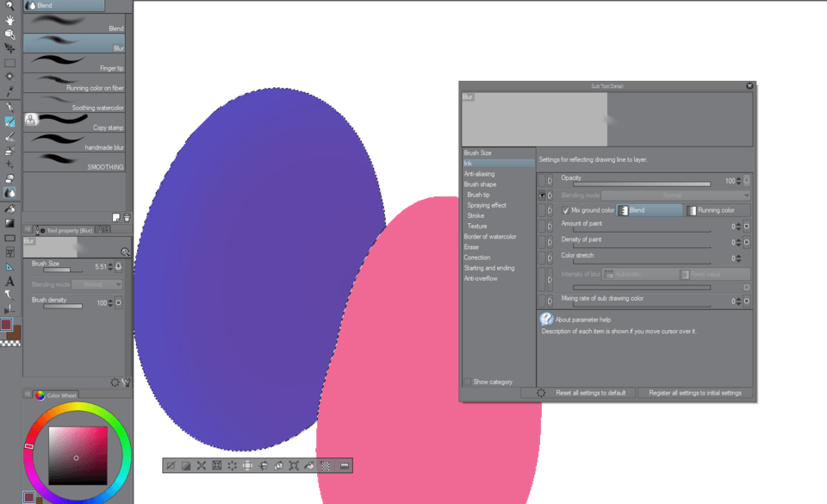Select the Gradient tool
Screen dimensions: 827x504
pyautogui.click(x=9, y=223)
